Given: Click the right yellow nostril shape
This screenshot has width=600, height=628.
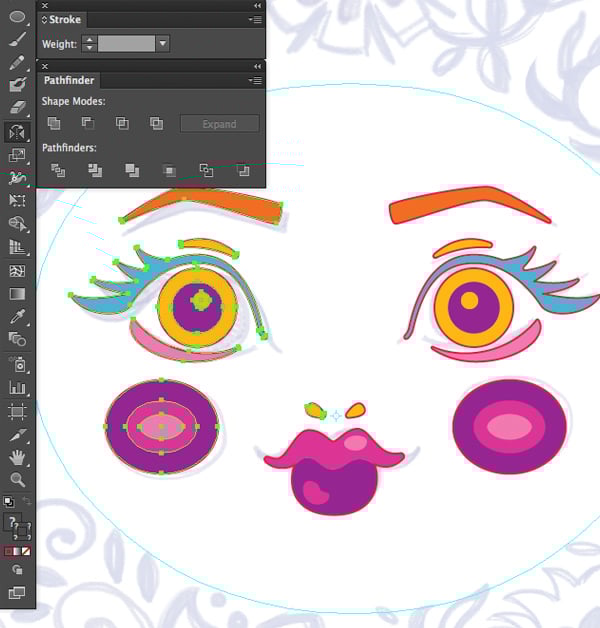Looking at the screenshot, I should click(x=355, y=411).
